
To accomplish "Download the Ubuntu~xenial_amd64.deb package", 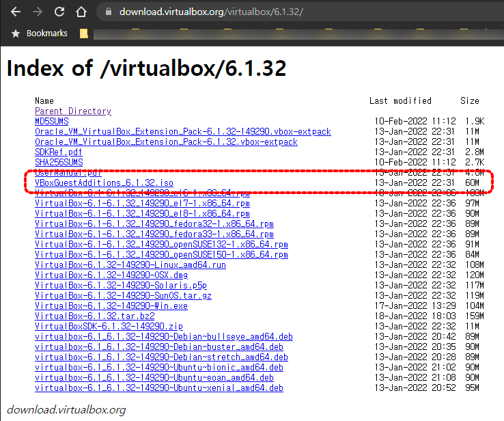I will point(159,388).
